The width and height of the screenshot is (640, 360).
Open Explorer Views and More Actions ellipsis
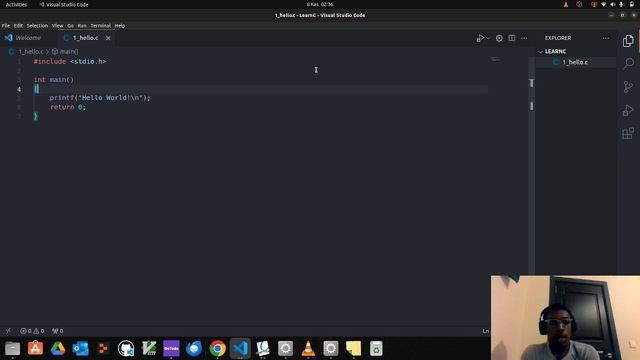pos(606,38)
